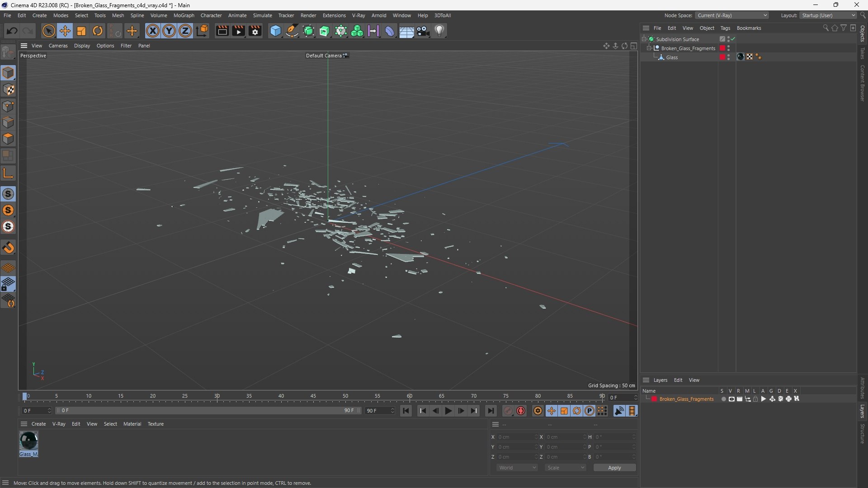Open the V-Ray menu in menu bar
Image resolution: width=868 pixels, height=488 pixels.
tap(359, 15)
